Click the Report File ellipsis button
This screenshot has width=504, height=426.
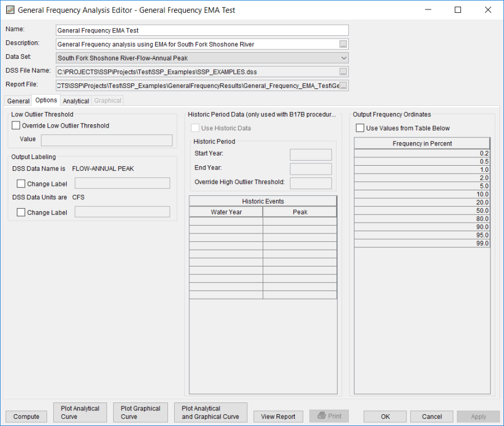(343, 86)
